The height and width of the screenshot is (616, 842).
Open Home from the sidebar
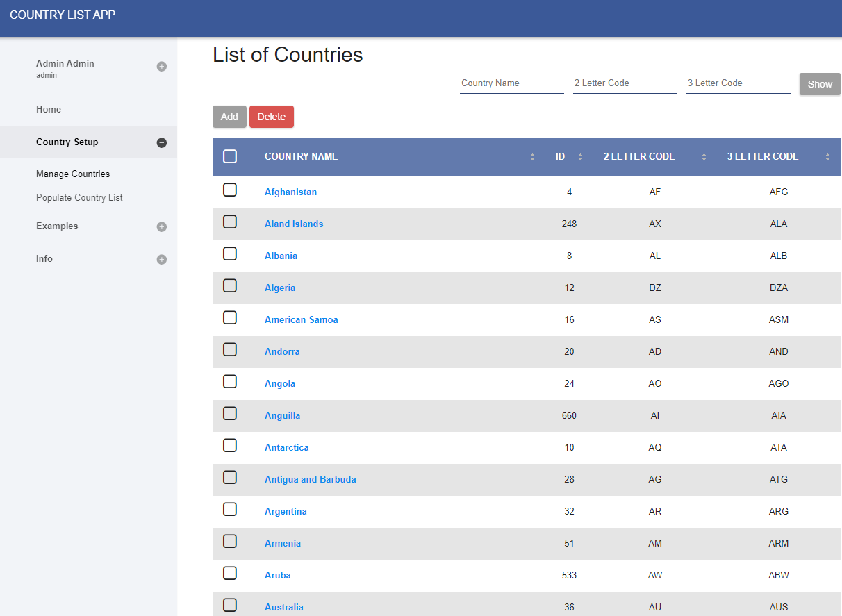click(49, 109)
